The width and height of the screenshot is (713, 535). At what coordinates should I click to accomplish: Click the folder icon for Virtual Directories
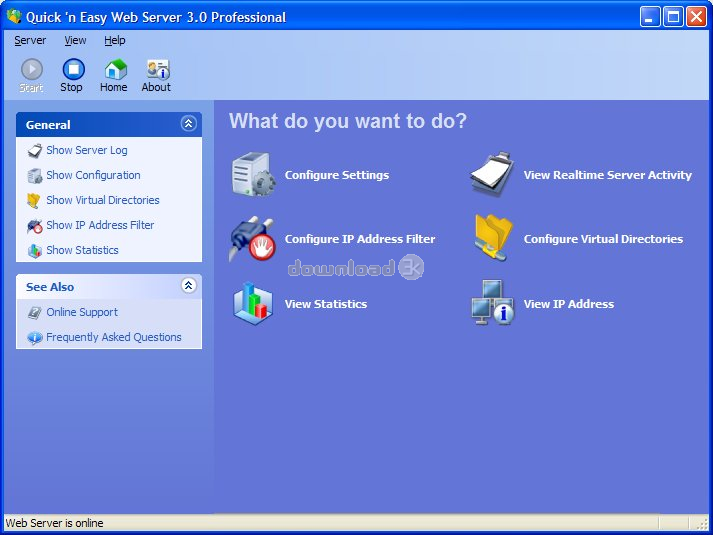tap(493, 238)
